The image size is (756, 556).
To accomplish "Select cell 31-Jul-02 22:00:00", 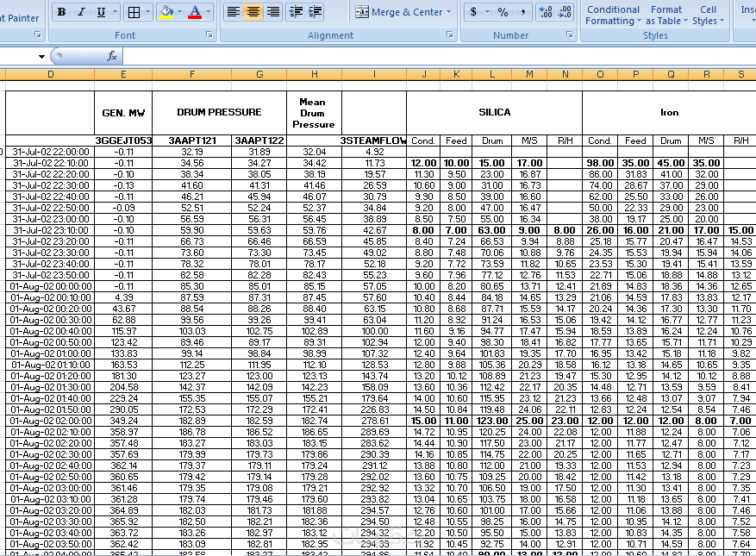I will (50, 152).
